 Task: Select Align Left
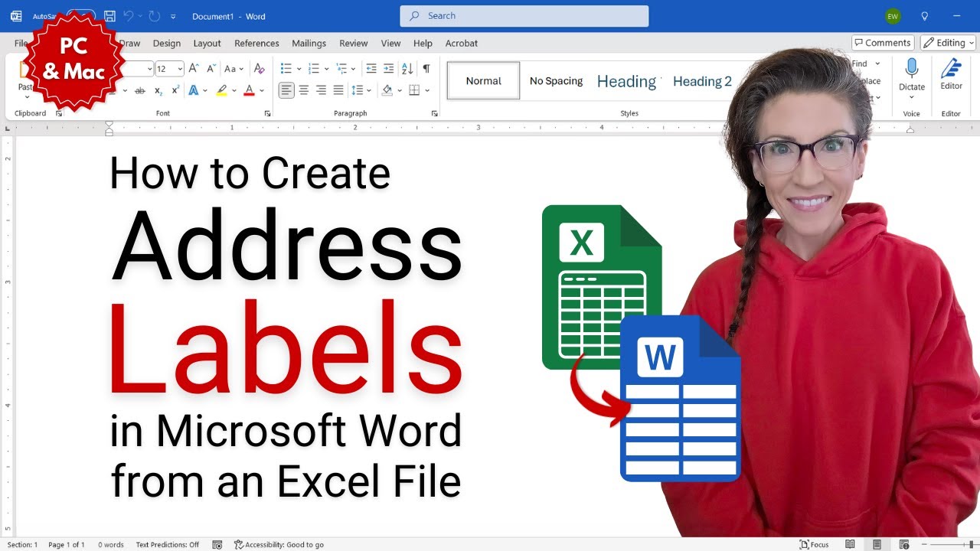click(x=286, y=90)
